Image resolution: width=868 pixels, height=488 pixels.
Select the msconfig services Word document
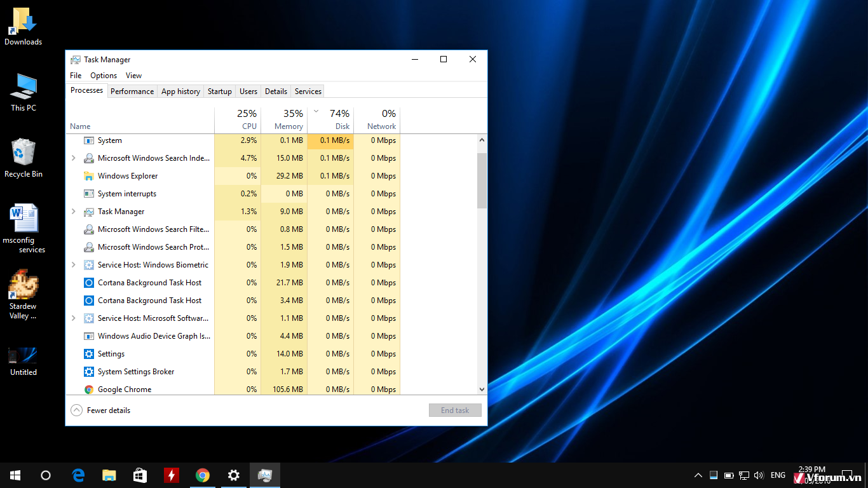pyautogui.click(x=24, y=229)
